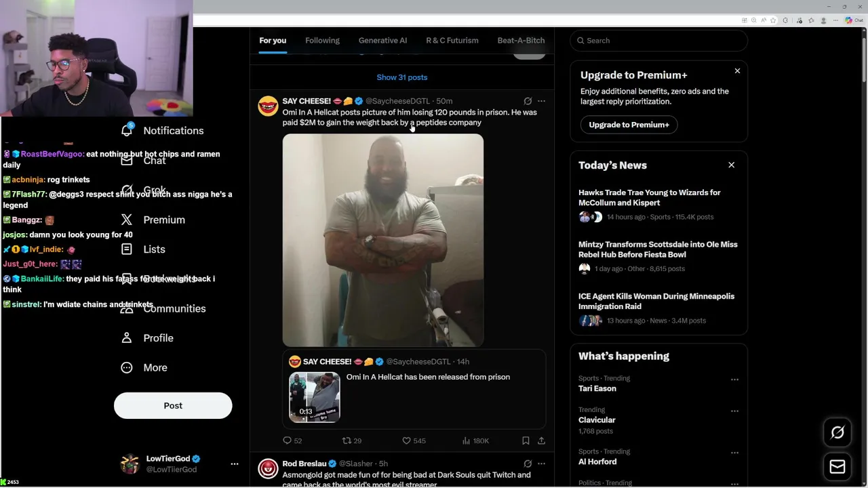Open the main post photo of bearded man
This screenshot has width=868, height=488.
(383, 240)
